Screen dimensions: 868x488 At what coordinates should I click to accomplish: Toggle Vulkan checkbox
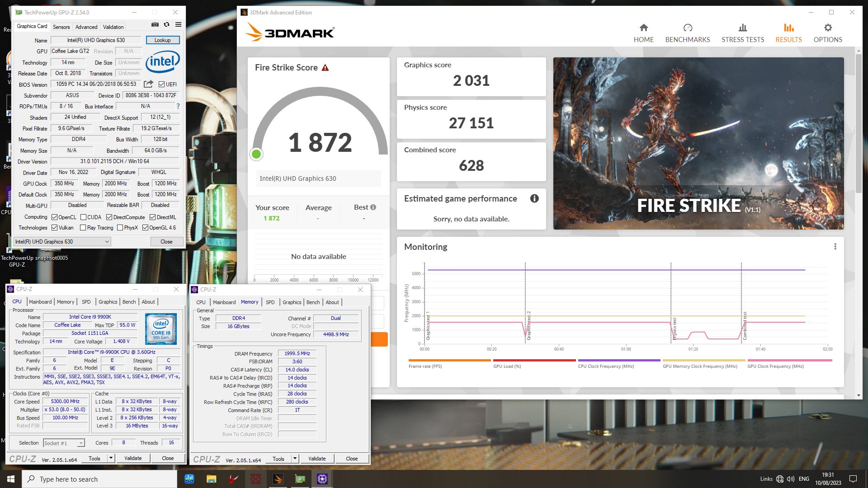click(x=54, y=228)
